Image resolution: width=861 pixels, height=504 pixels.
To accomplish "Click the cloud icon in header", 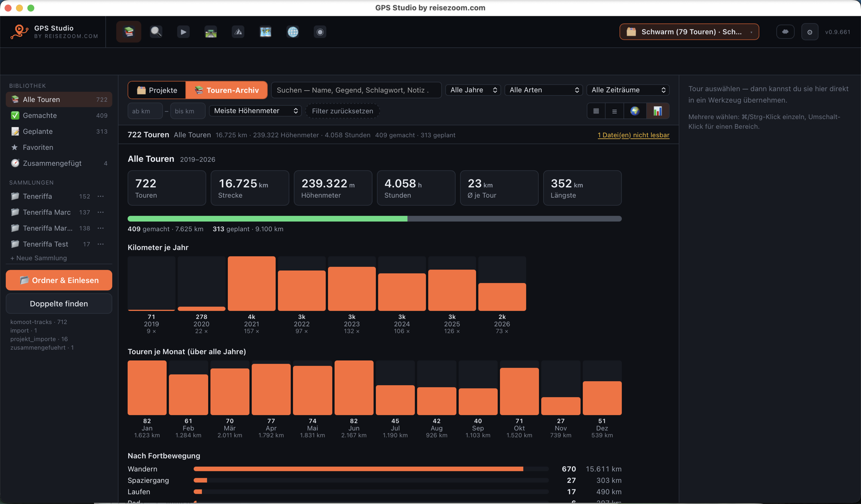I will coord(785,32).
